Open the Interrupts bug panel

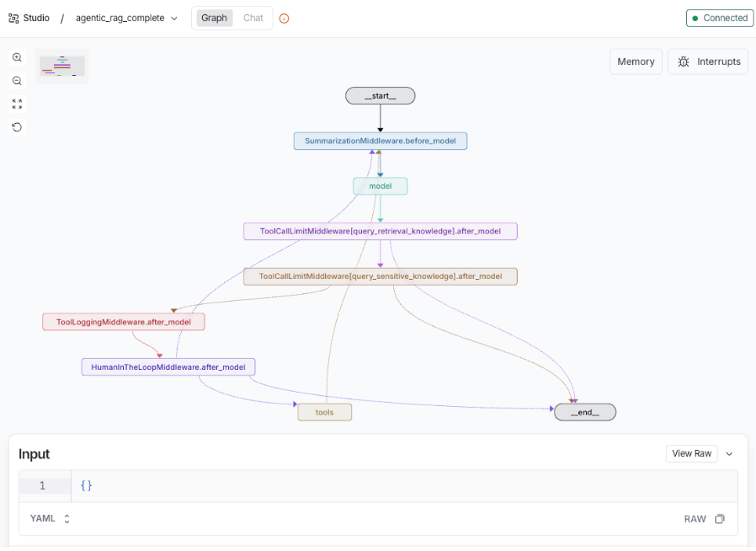click(708, 62)
